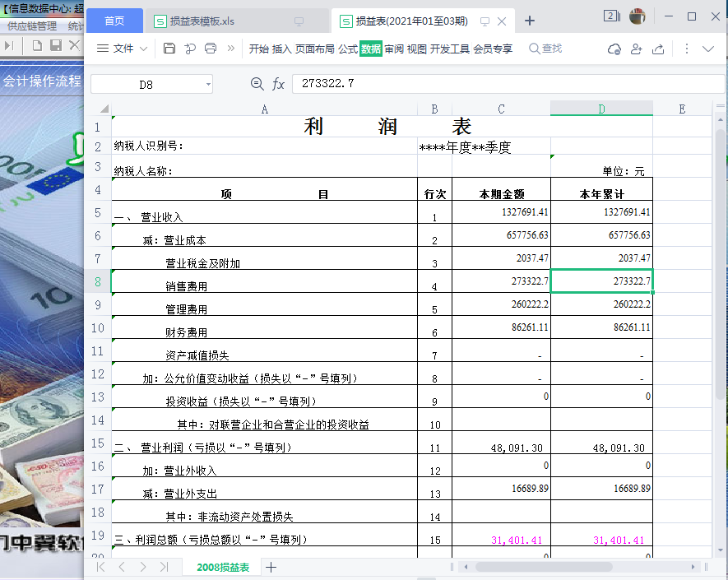728x580 pixels.
Task: Click horizontal scrollbar right arrow
Action: coord(693,567)
